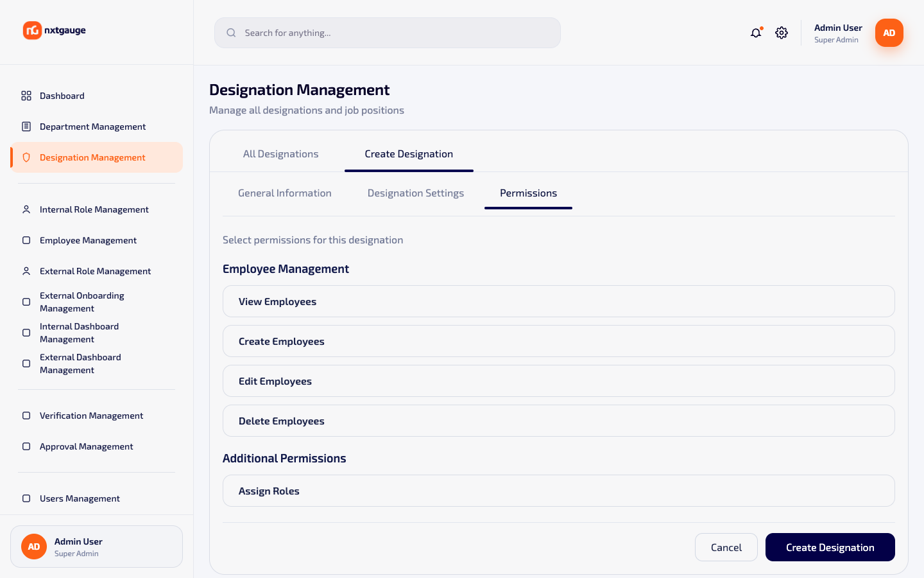Click the icon beside Verification Management
Screen dimensions: 924x578
26,416
